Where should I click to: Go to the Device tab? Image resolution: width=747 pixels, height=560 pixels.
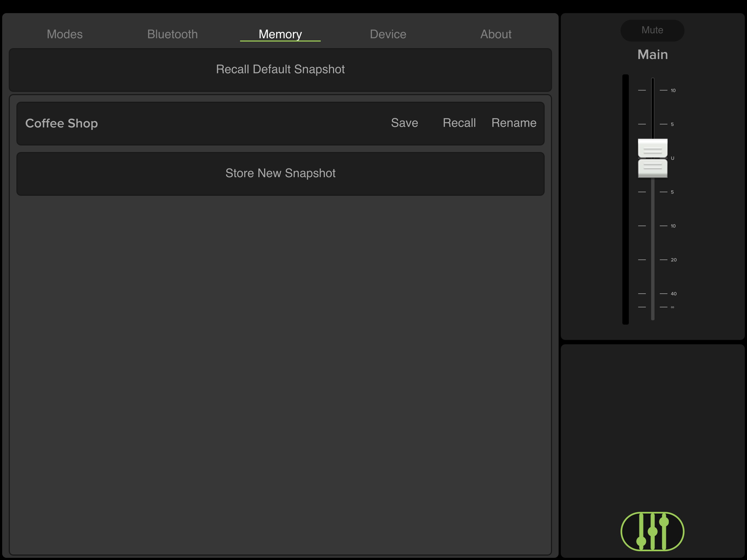click(388, 34)
